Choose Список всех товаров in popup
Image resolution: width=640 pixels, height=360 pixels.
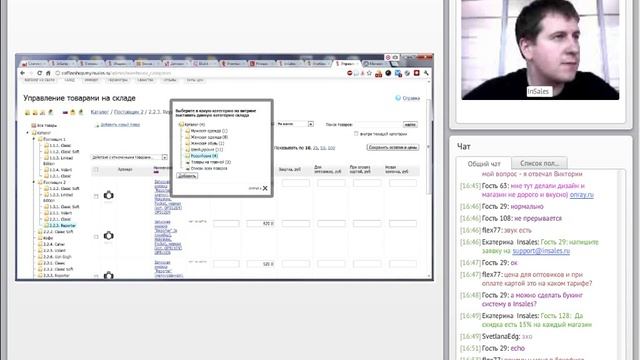[x=209, y=168]
